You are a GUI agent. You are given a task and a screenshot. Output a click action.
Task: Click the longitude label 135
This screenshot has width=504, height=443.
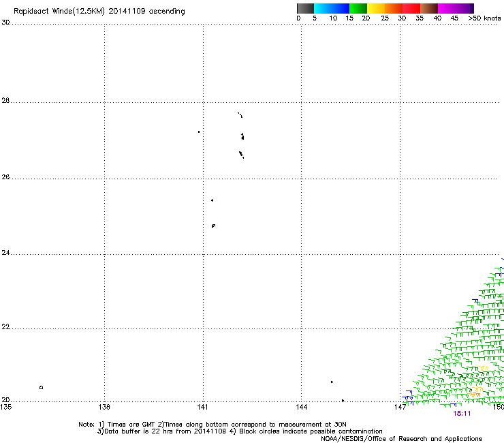(6, 407)
